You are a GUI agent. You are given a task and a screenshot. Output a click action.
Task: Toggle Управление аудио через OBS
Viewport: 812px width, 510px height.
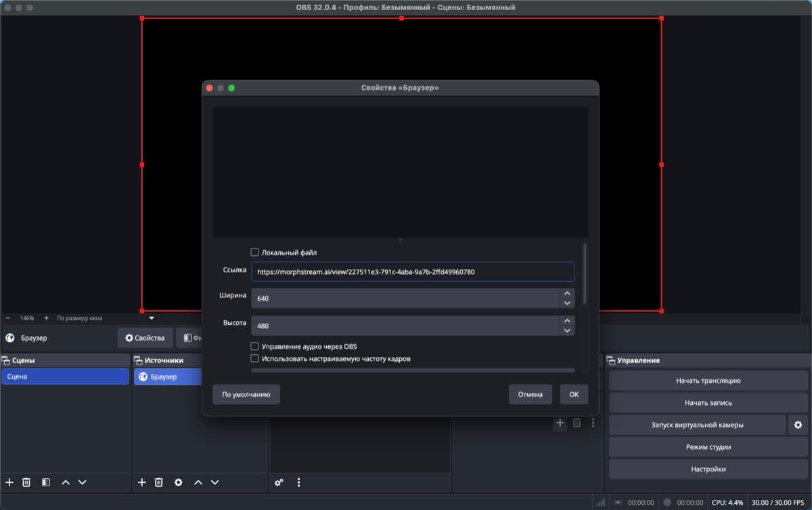[x=254, y=346]
